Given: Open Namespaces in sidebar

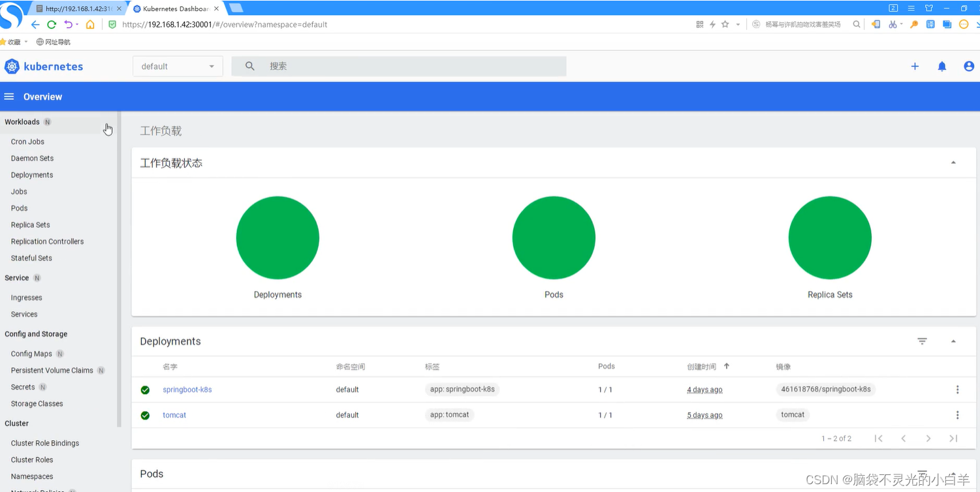Looking at the screenshot, I should click(32, 477).
